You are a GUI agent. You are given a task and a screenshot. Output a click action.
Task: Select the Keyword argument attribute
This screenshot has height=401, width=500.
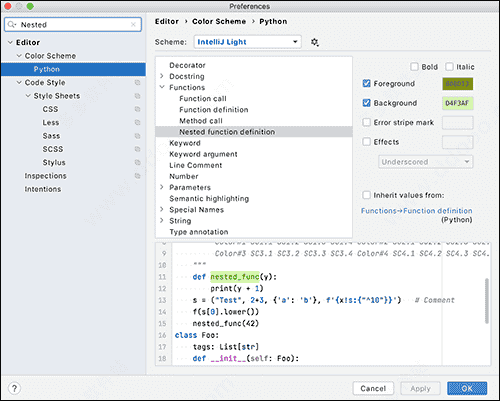pos(203,154)
